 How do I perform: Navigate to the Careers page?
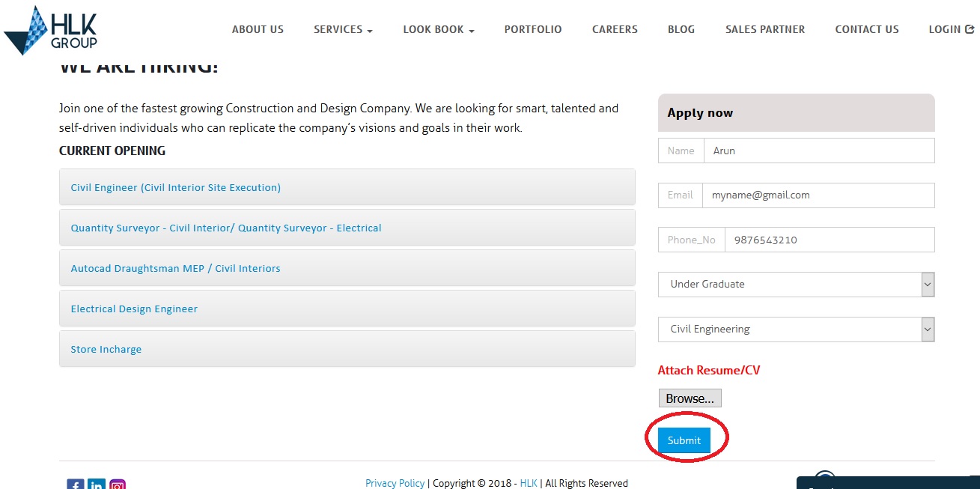(x=615, y=29)
